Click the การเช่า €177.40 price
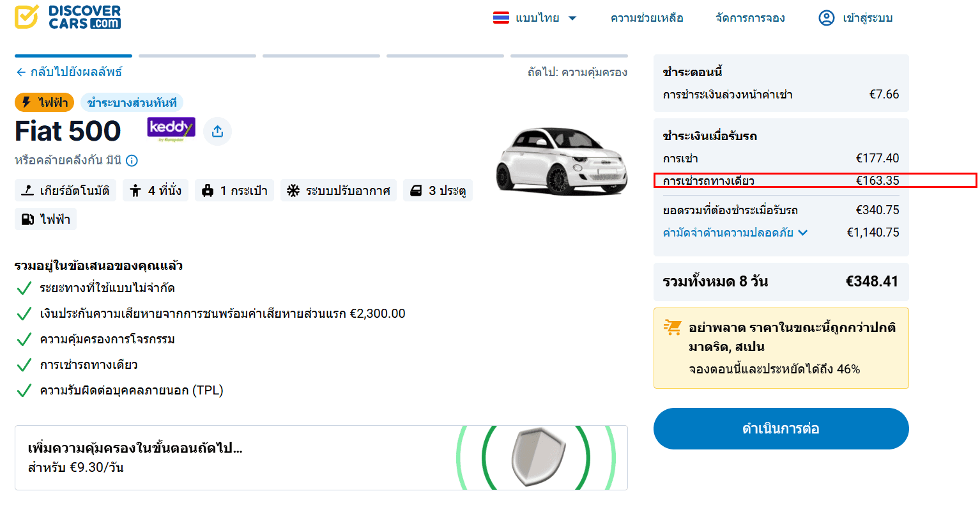 click(877, 159)
